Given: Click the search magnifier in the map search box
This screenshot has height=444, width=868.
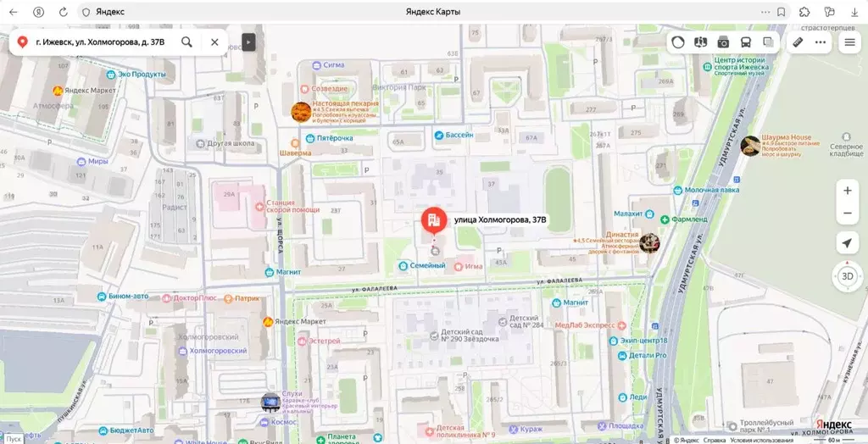Looking at the screenshot, I should point(186,42).
